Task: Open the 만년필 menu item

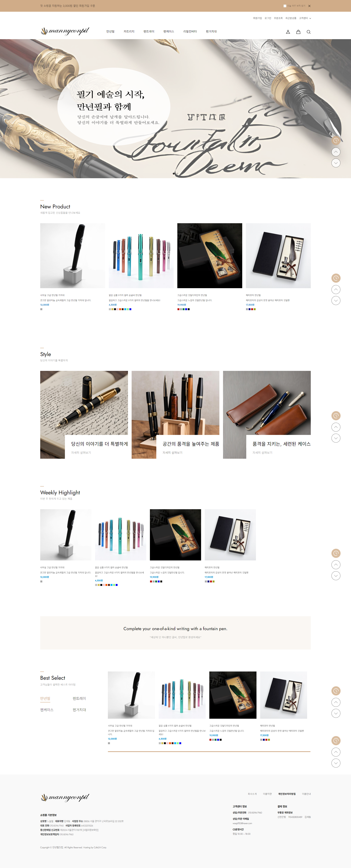Action: click(110, 31)
